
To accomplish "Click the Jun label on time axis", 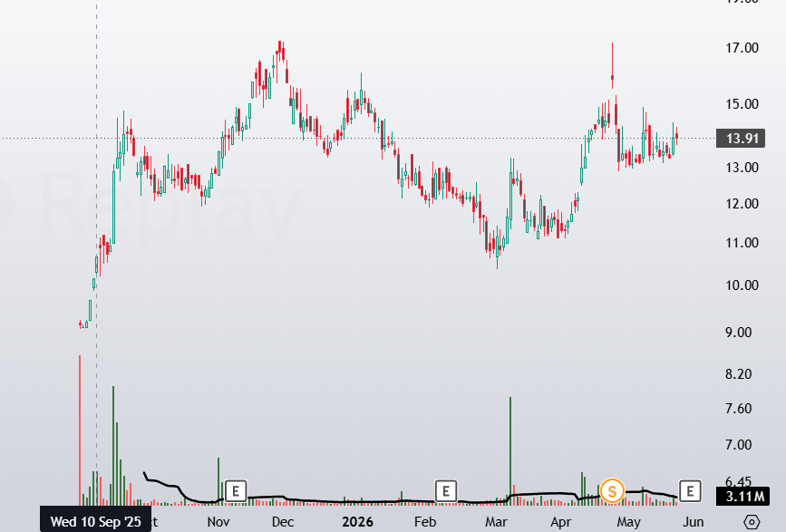I will (694, 522).
